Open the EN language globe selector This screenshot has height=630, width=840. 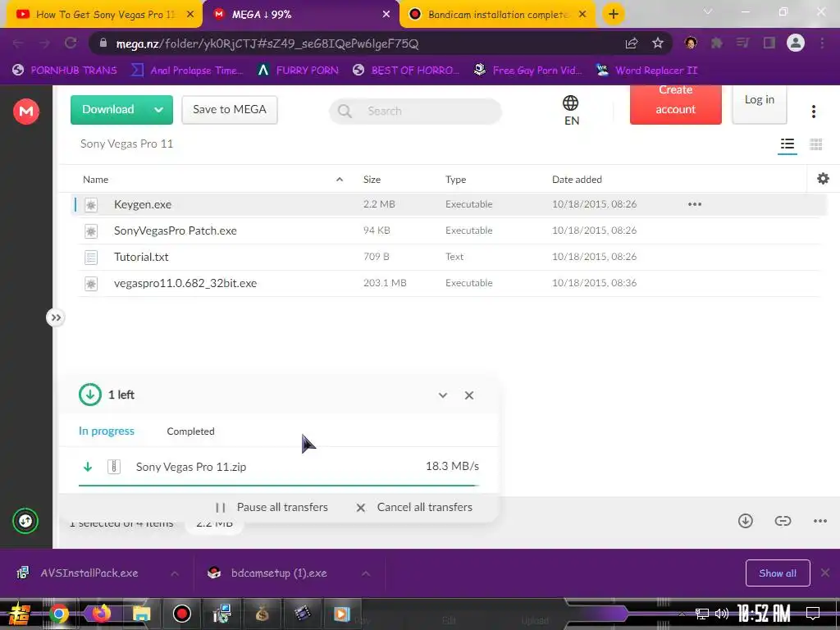point(571,111)
